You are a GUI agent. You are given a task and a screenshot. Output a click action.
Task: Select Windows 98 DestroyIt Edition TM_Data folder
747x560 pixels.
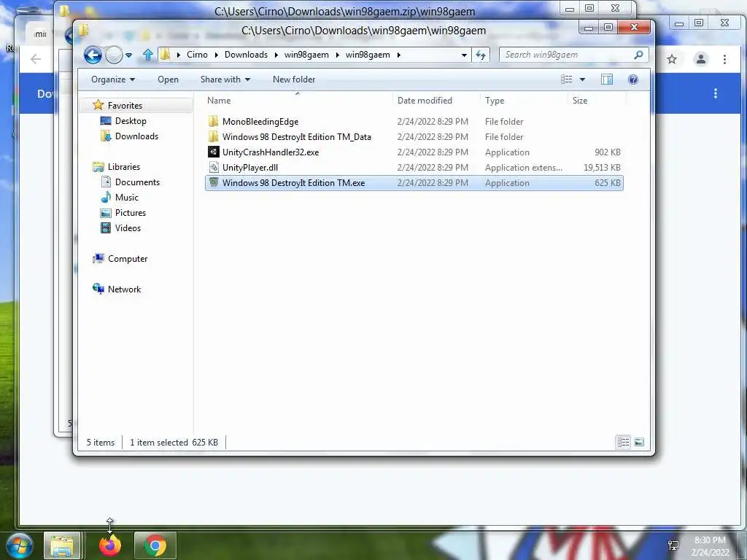point(296,136)
